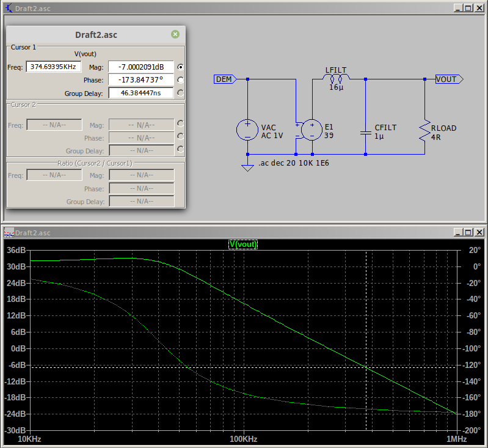Select the E1 dependent source symbol
The height and width of the screenshot is (448, 488).
click(311, 130)
